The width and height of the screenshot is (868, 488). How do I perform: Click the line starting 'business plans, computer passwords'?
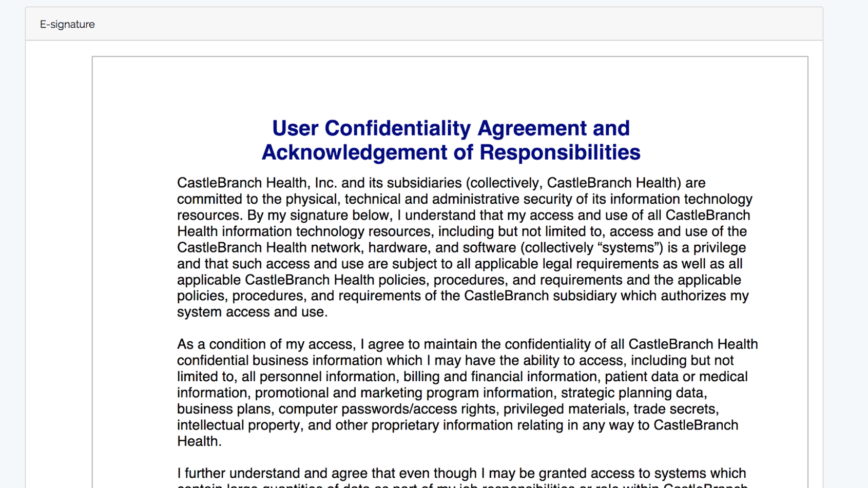coord(448,409)
